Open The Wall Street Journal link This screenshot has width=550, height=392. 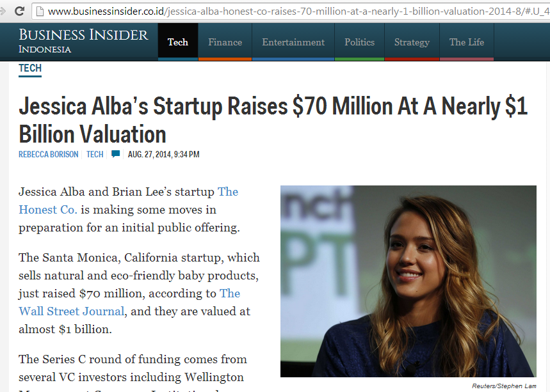(x=71, y=311)
